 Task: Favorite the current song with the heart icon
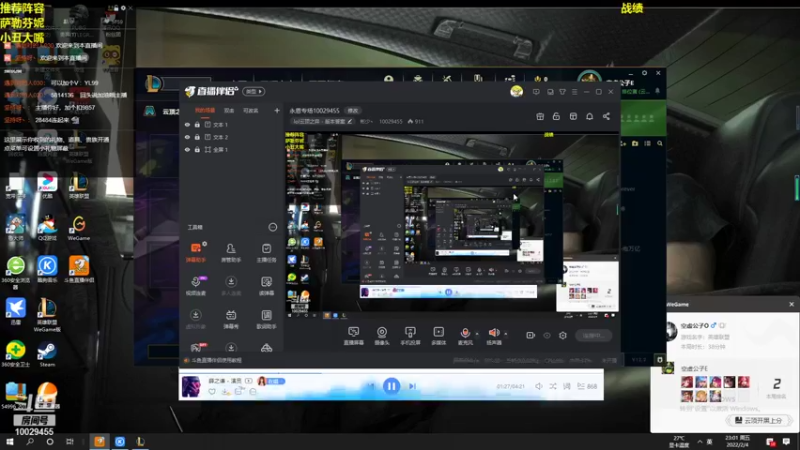coord(212,392)
